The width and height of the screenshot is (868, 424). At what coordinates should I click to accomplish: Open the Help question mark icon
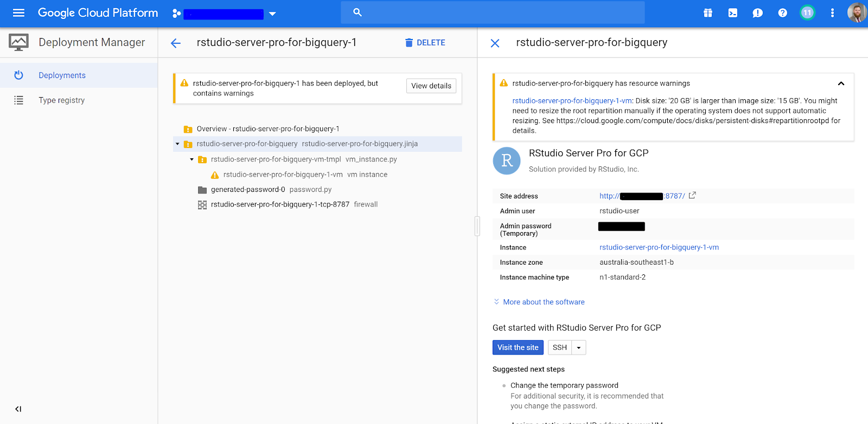[x=782, y=13]
